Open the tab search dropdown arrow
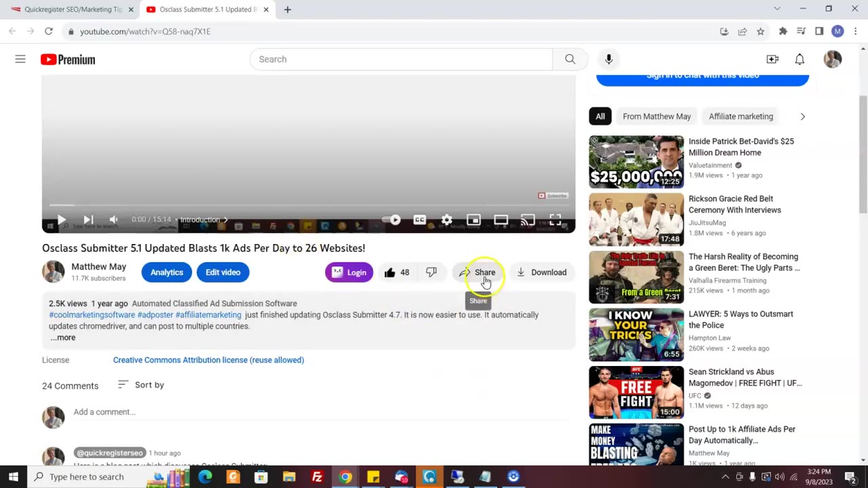The image size is (868, 488). coord(777,9)
